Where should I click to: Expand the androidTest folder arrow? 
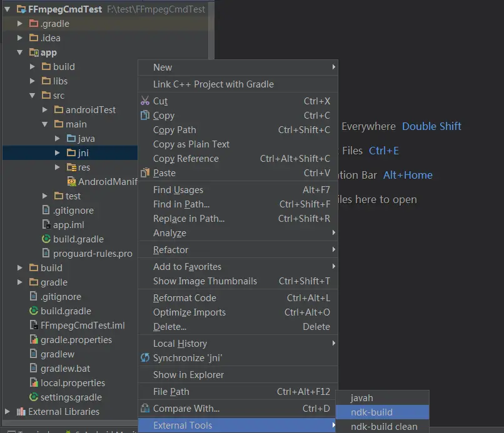point(45,110)
